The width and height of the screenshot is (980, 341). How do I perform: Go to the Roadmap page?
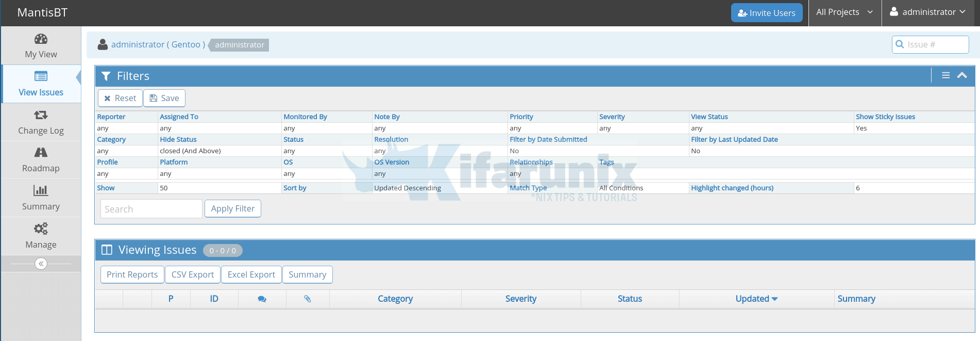pyautogui.click(x=41, y=160)
